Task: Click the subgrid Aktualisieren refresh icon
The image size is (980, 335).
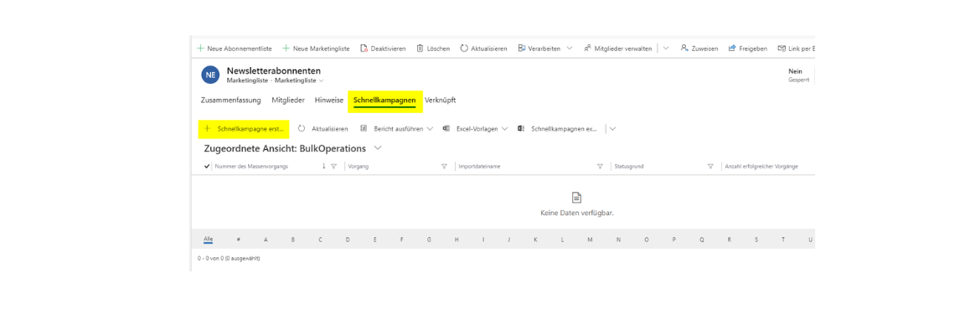Action: click(302, 129)
